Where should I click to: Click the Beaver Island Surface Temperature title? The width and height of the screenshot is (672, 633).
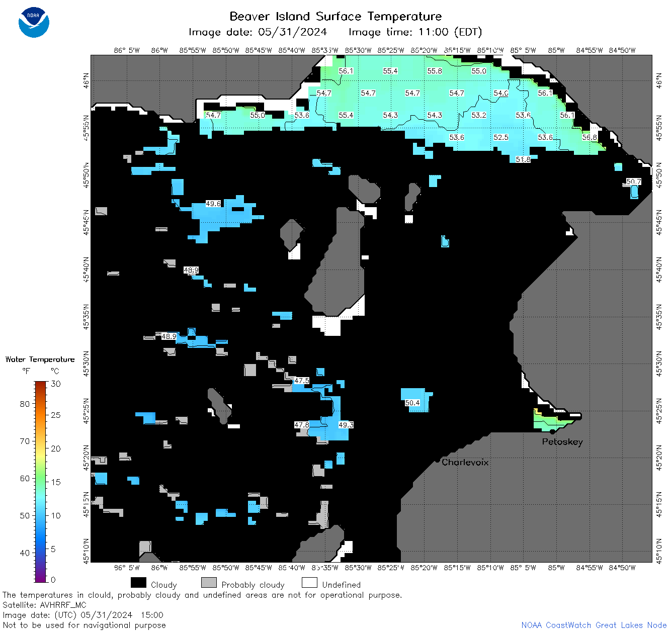[x=335, y=16]
